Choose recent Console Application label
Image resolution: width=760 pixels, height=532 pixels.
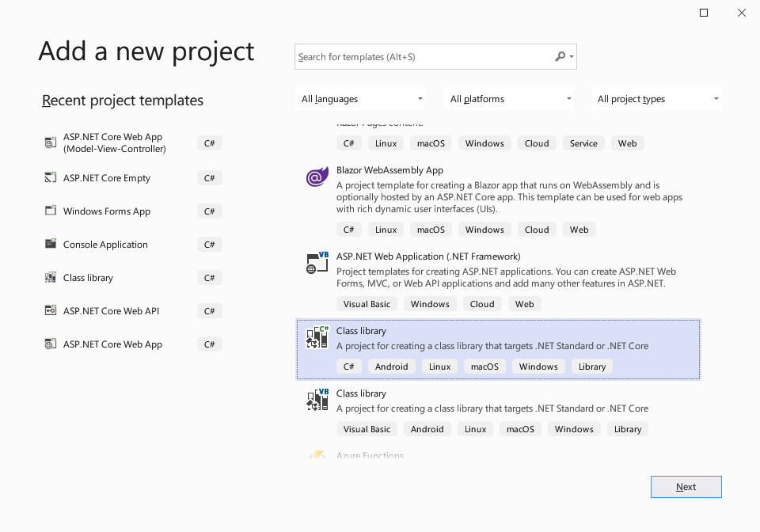point(105,244)
